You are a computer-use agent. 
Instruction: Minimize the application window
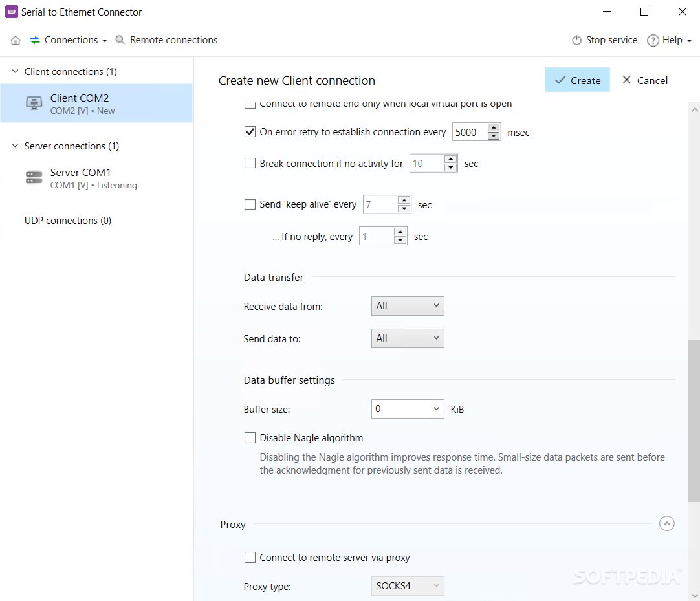[x=606, y=12]
